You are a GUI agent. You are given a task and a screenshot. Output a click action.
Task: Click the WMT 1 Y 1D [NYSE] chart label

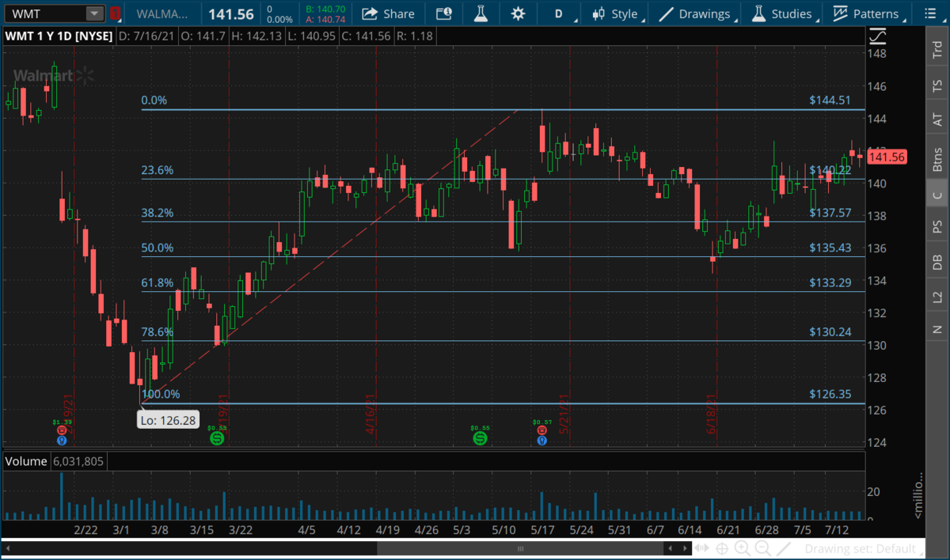59,36
